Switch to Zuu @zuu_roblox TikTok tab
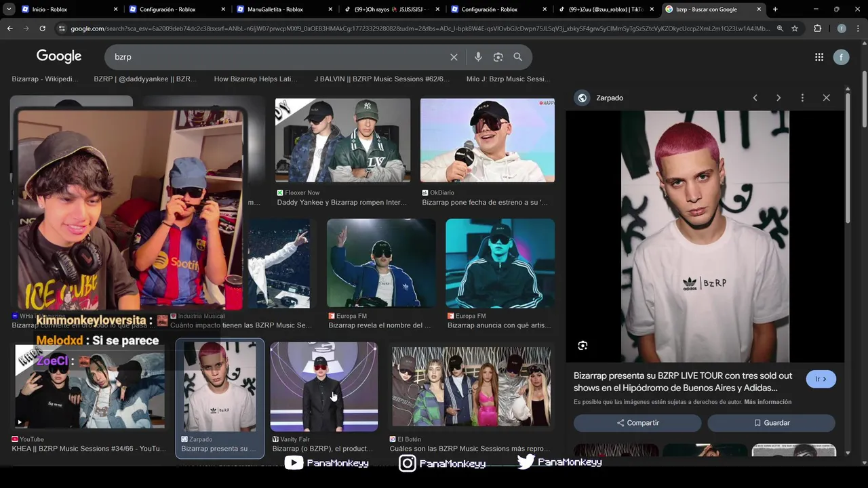The image size is (868, 488). pos(606,9)
